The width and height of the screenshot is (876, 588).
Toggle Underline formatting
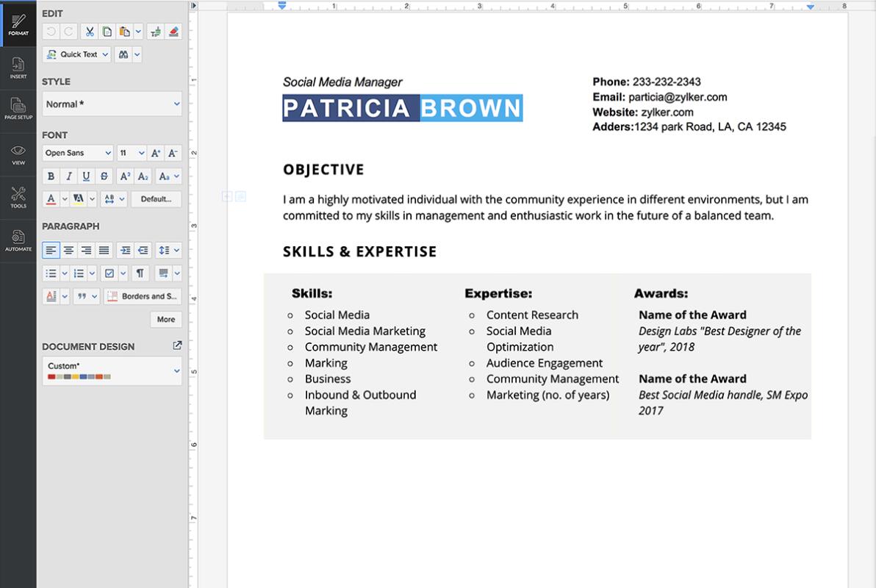tap(86, 176)
